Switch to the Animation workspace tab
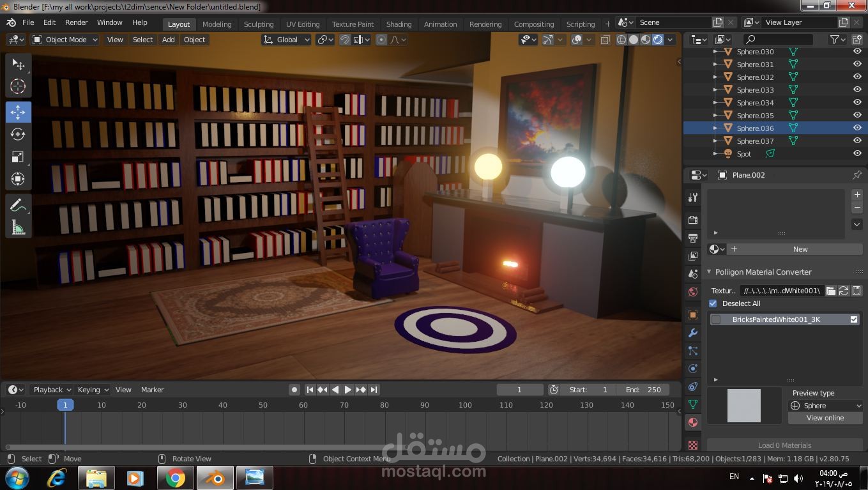 [441, 24]
